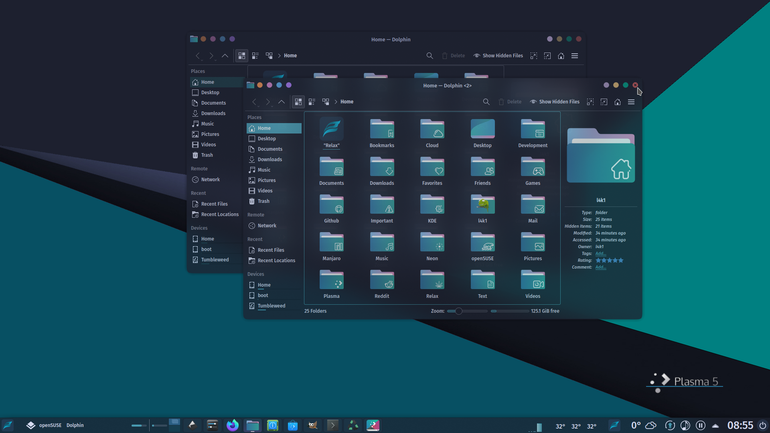Viewport: 770px width, 433px height.
Task: Click the home icon in front Dolphin toolbar
Action: tap(618, 102)
